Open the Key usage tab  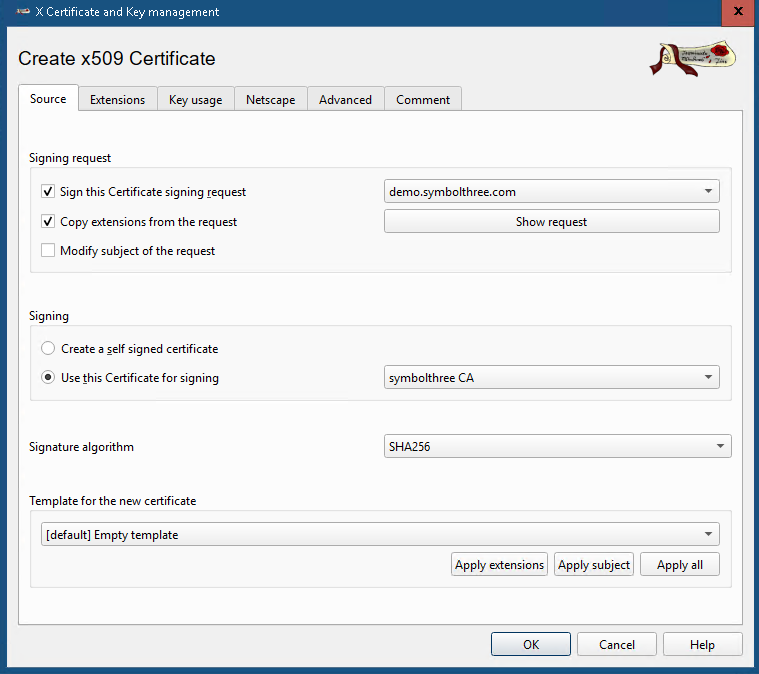pyautogui.click(x=196, y=100)
